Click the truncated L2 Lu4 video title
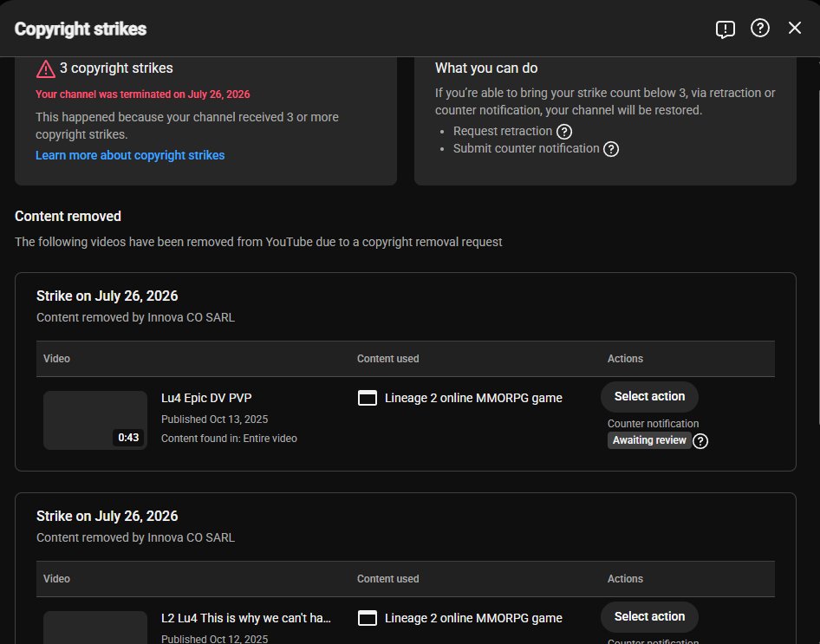 (246, 618)
